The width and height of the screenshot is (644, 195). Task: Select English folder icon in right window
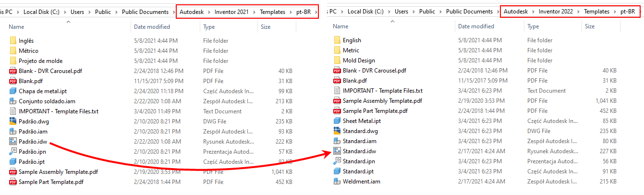pos(337,40)
